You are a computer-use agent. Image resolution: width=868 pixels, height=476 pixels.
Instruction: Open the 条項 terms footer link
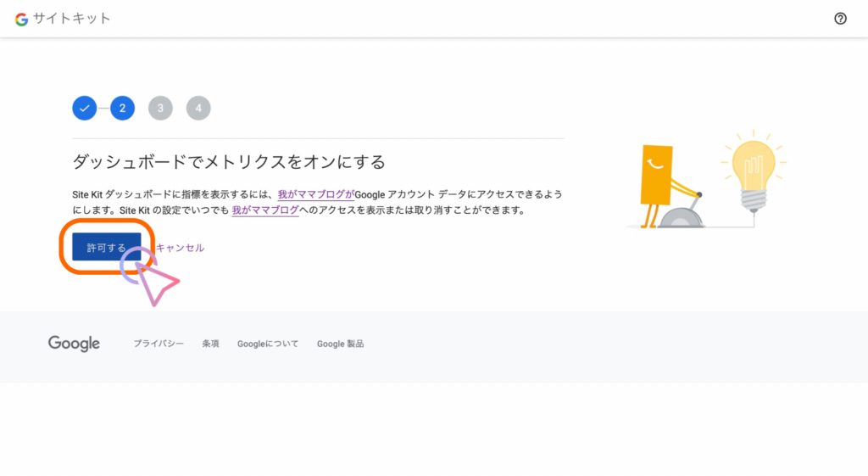click(x=210, y=344)
